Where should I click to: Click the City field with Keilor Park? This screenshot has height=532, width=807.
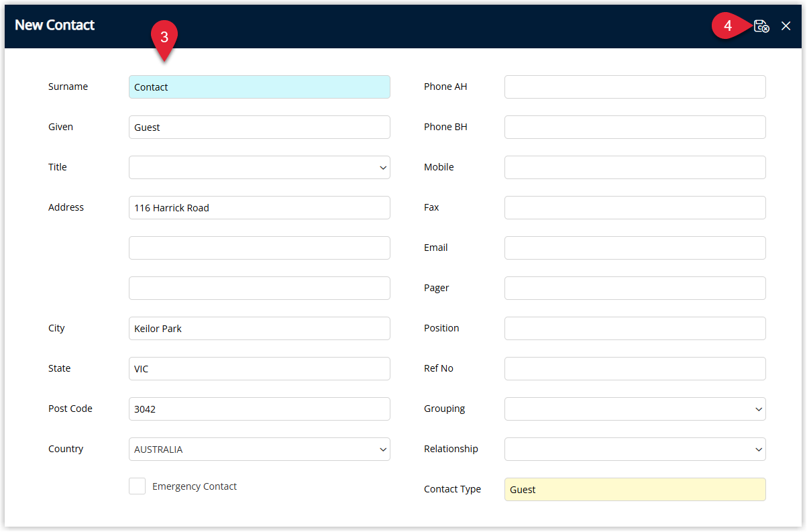[260, 329]
